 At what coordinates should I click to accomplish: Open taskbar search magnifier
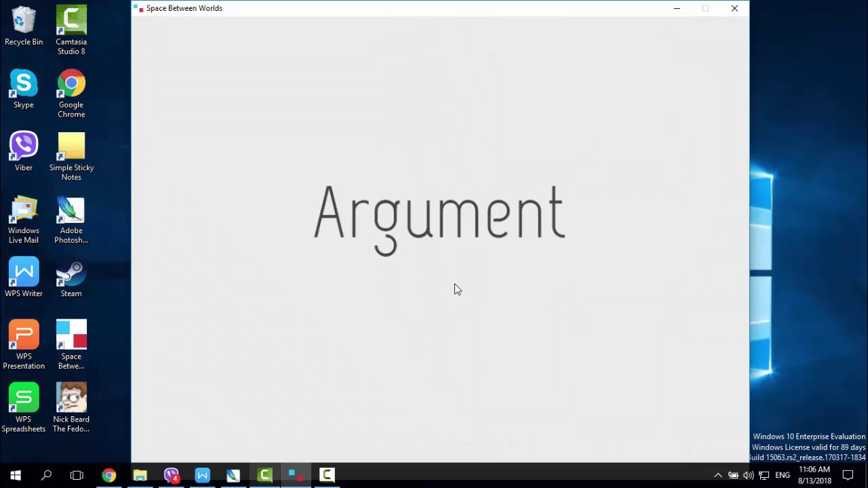click(x=46, y=475)
